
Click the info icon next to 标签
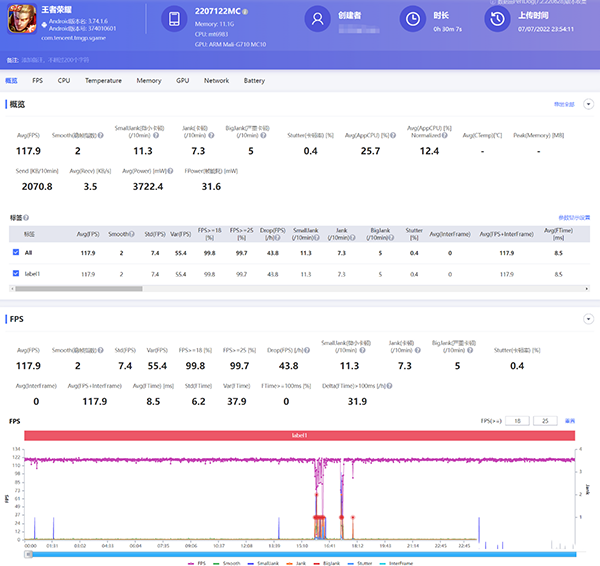click(26, 217)
